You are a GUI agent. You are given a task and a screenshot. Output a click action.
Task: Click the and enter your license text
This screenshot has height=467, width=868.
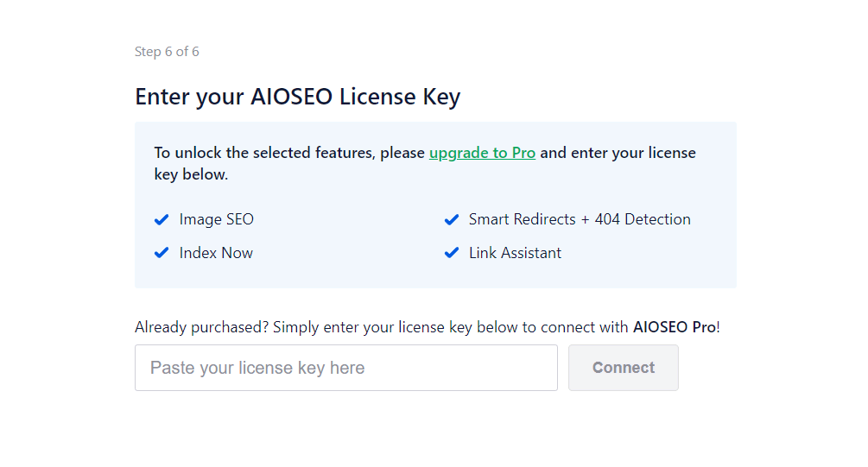point(618,153)
